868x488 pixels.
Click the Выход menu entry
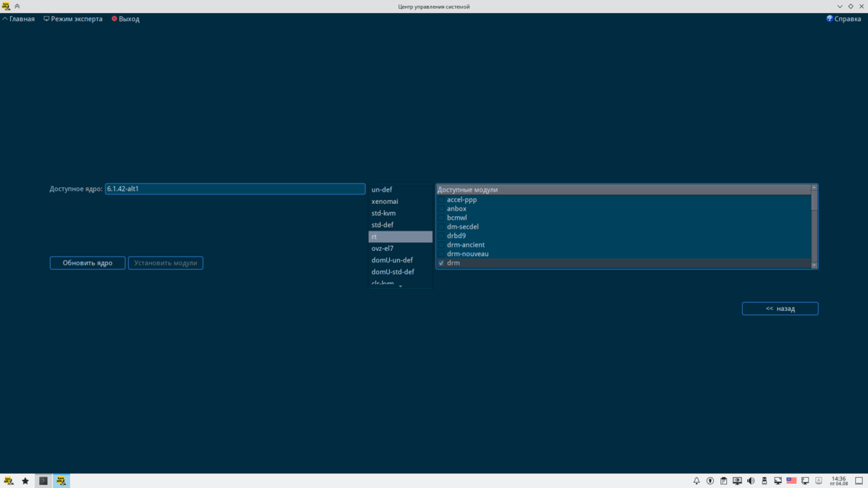click(x=124, y=18)
